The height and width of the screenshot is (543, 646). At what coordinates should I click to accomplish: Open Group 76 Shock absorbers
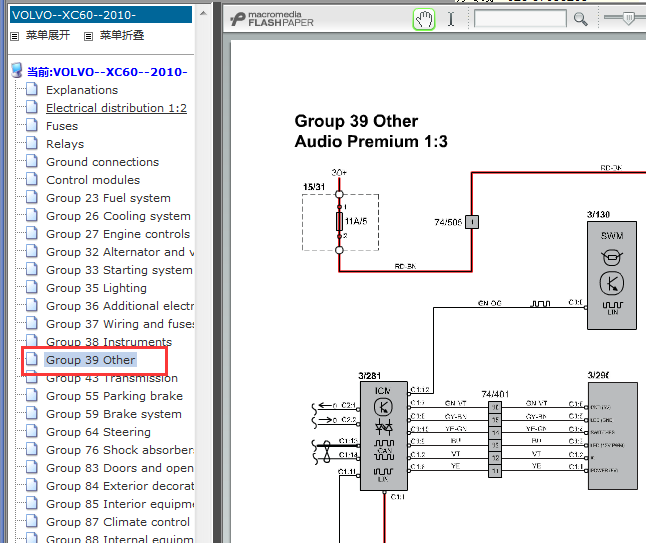120,450
